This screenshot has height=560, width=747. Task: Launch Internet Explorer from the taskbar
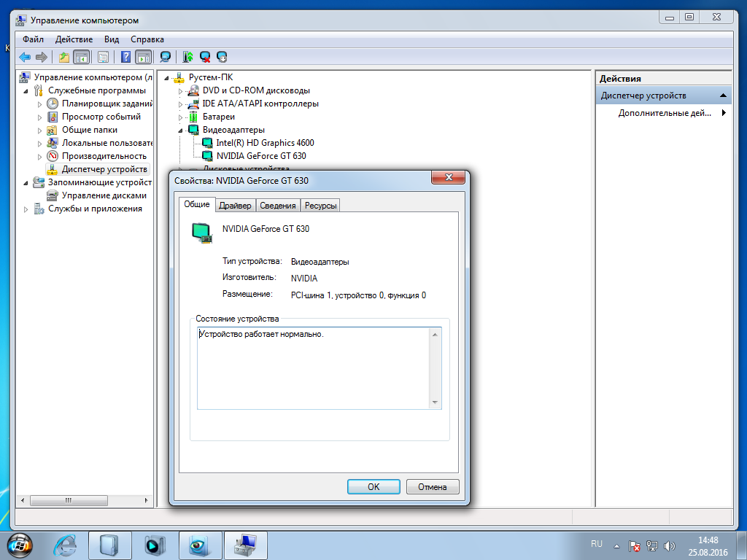[x=65, y=545]
